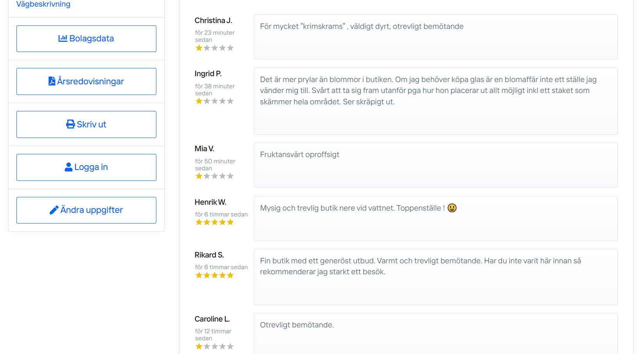
Task: Click the pencil icon beside Ändra uppgifter
Action: [54, 210]
